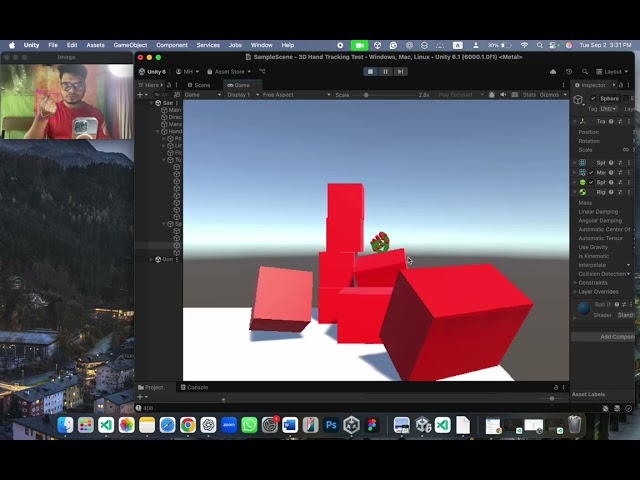Viewport: 640px width, 480px height.
Task: Advance one frame with Step button
Action: click(400, 71)
